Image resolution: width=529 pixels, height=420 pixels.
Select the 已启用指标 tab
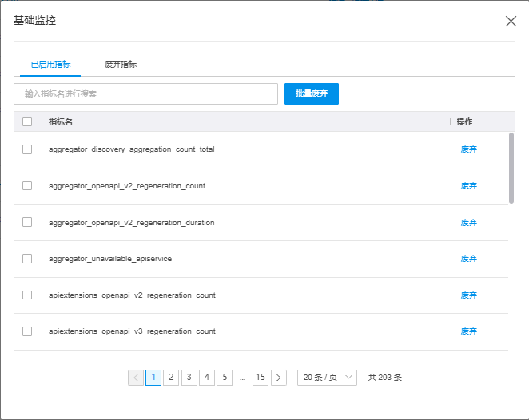[x=50, y=64]
